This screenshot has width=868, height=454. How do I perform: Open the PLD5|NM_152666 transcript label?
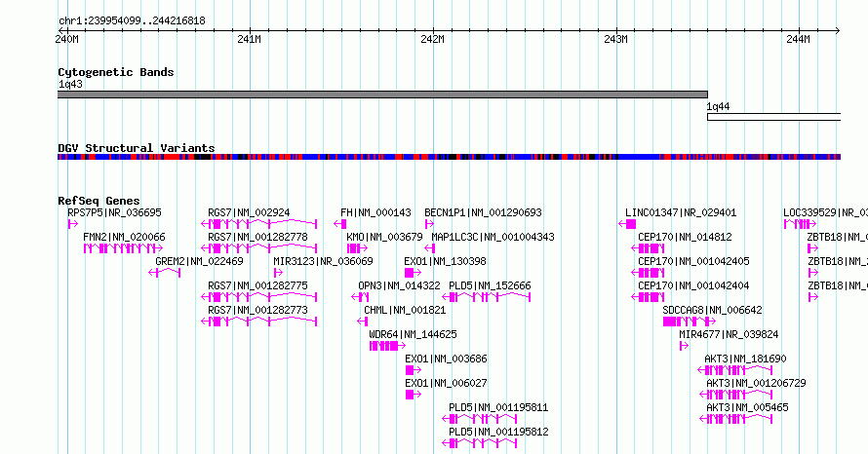[x=490, y=285]
